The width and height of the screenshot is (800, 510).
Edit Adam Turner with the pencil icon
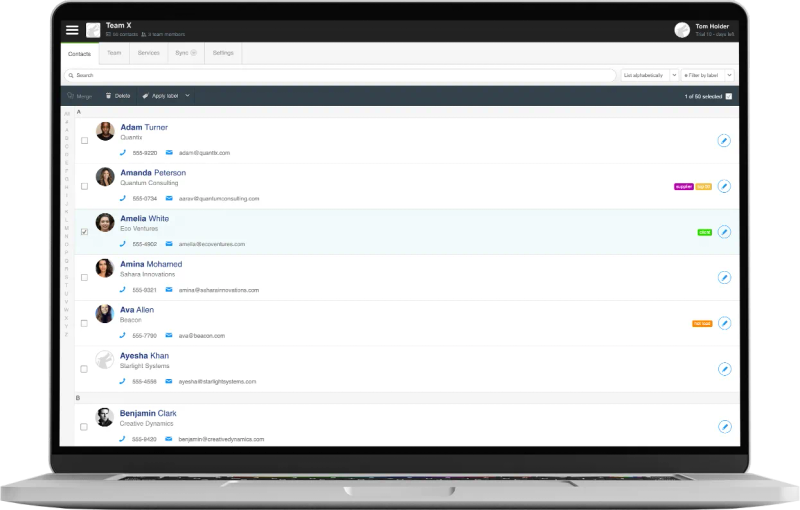click(724, 141)
